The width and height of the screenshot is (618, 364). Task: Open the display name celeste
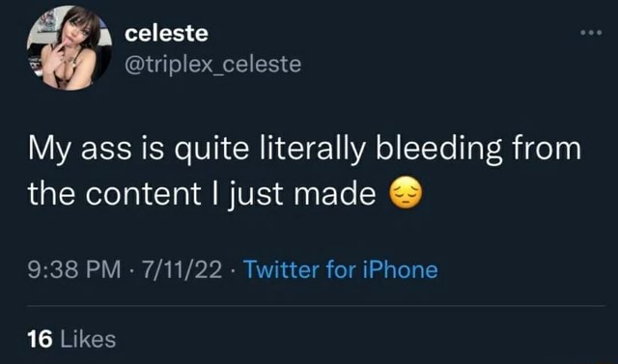coord(166,33)
